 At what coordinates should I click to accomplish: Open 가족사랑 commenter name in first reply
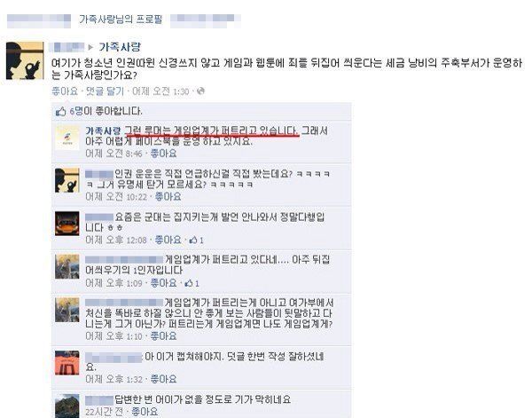[103, 130]
